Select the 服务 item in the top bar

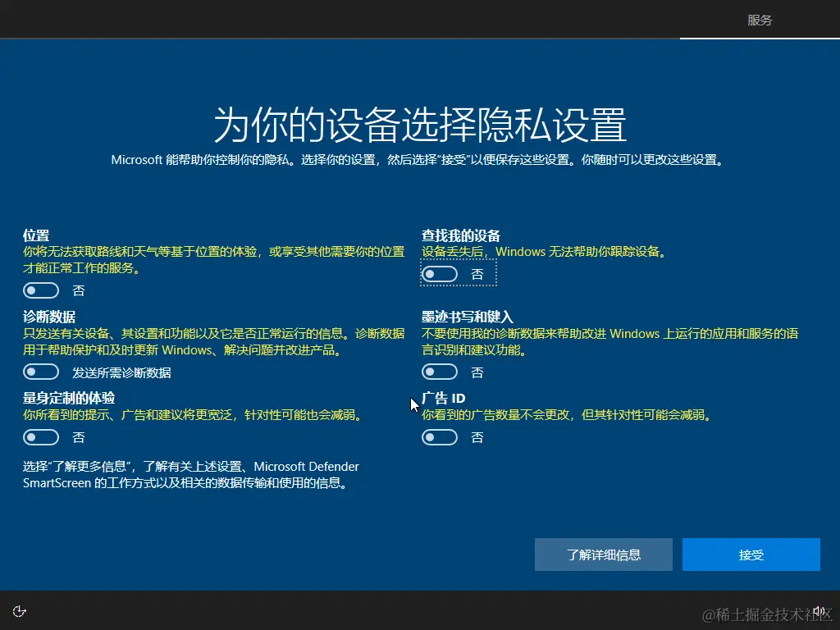pyautogui.click(x=759, y=20)
